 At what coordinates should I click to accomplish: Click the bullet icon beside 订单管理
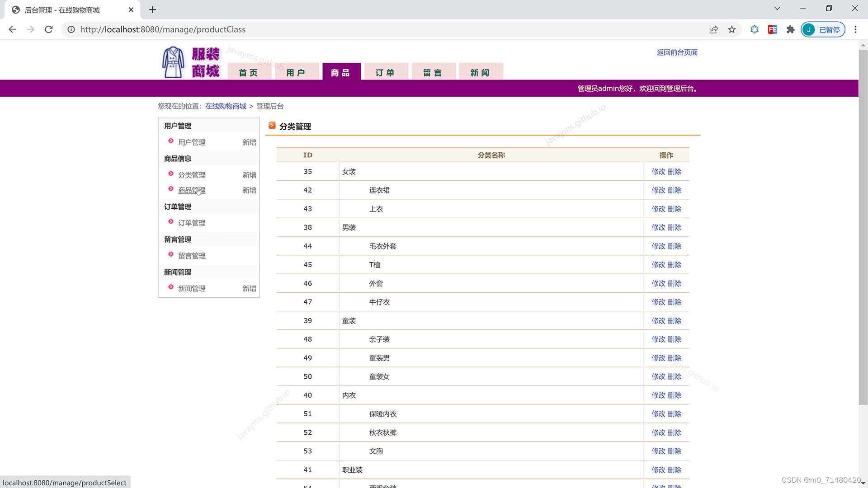(x=171, y=221)
